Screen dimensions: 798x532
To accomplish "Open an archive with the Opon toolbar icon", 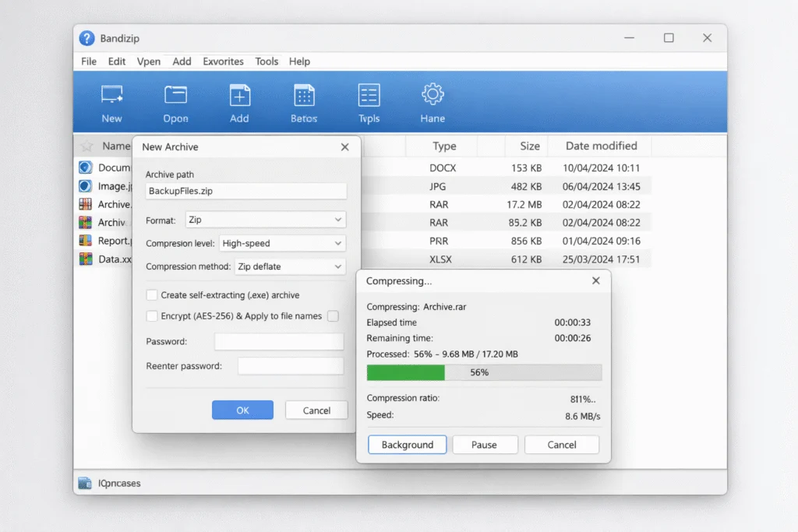I will pos(175,101).
